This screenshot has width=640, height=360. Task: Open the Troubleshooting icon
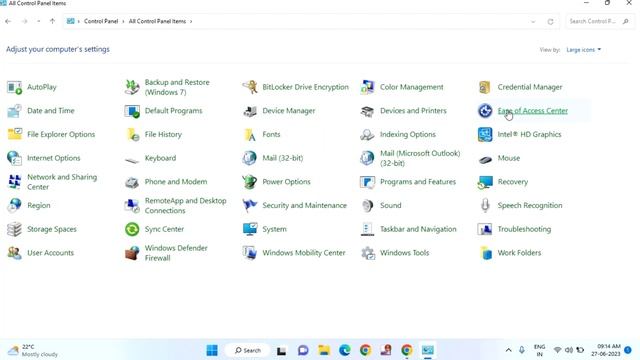click(484, 229)
